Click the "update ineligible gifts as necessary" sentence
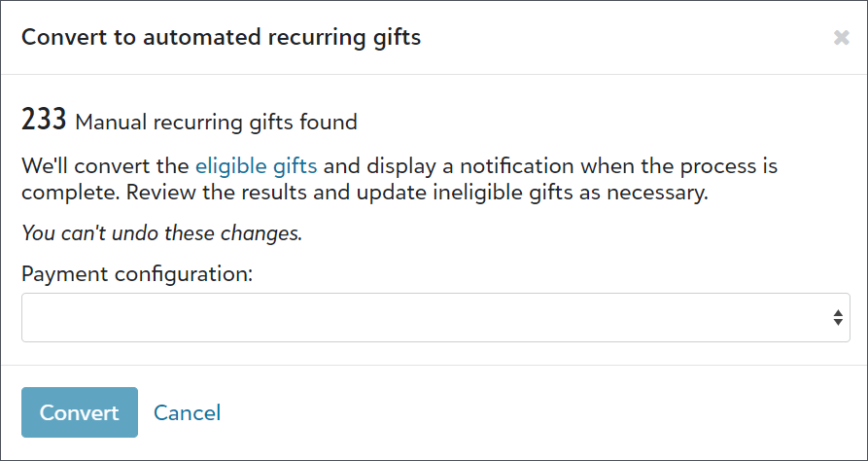This screenshot has width=868, height=461. point(532,193)
